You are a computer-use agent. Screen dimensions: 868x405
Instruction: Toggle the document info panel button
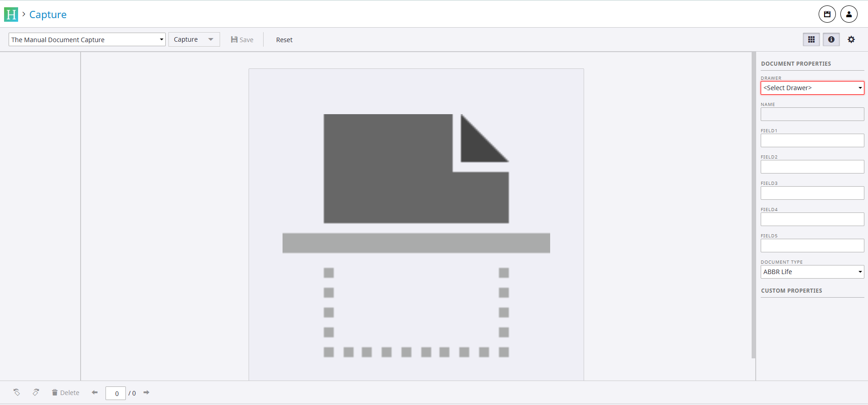831,39
